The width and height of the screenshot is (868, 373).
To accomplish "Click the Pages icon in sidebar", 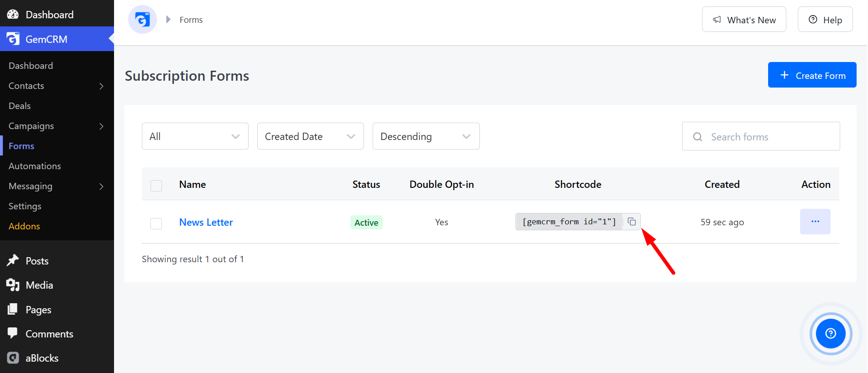I will point(13,310).
